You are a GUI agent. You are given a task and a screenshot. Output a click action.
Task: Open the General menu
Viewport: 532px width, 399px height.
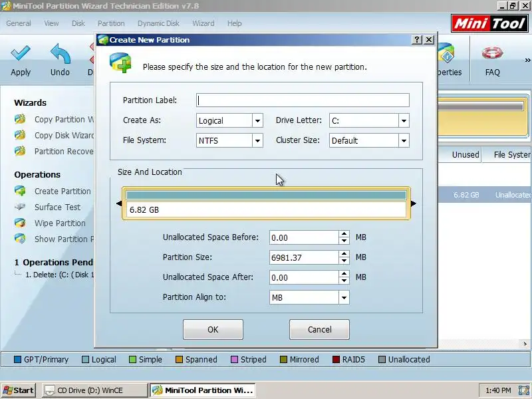(19, 23)
